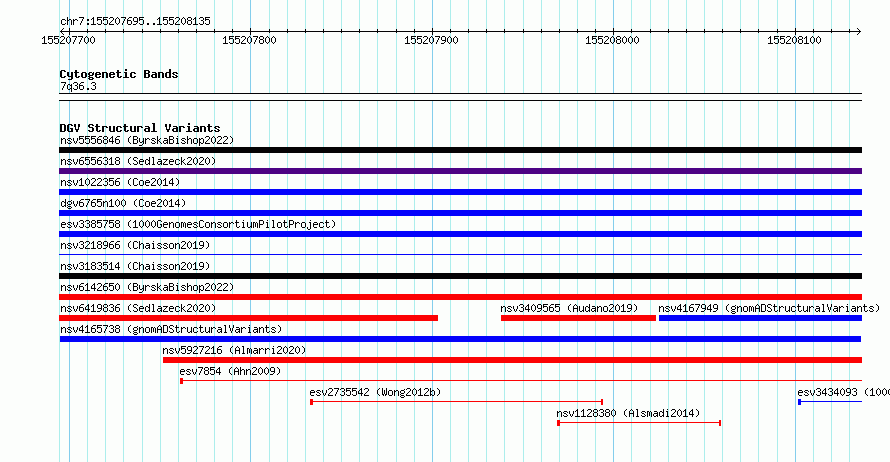
Task: Select the 7q36.3 band label
Action: pyautogui.click(x=78, y=86)
